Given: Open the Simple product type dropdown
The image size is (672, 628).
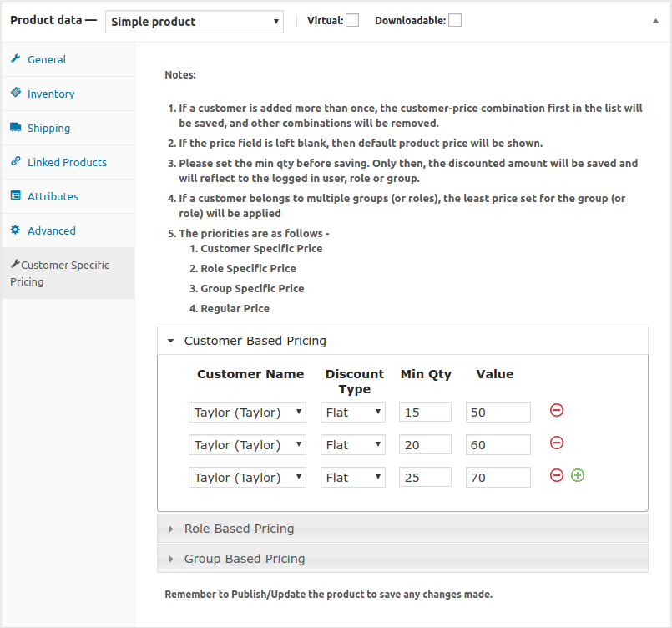Looking at the screenshot, I should click(x=195, y=22).
